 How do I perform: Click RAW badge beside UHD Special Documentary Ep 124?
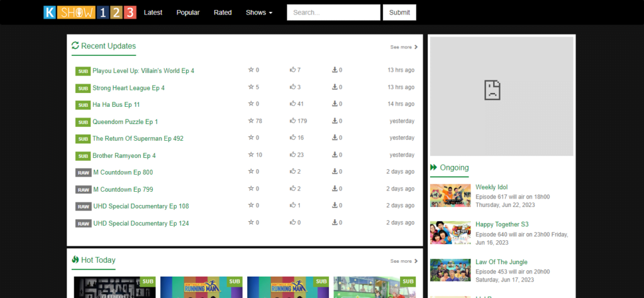[x=84, y=224]
